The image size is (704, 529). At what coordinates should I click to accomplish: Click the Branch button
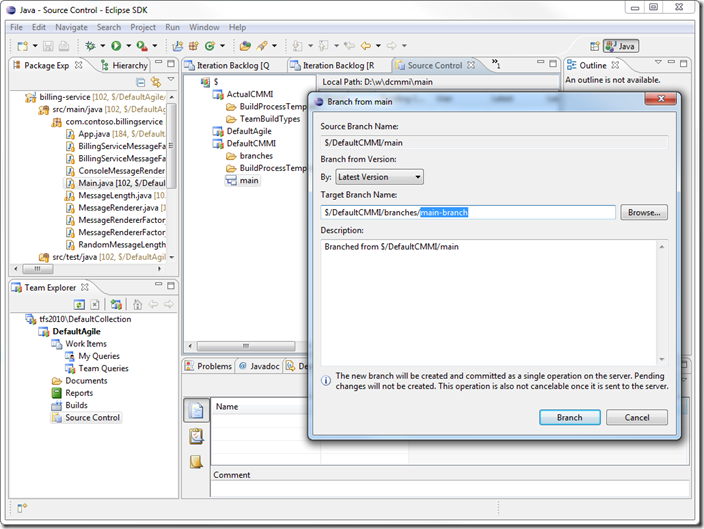tap(570, 418)
